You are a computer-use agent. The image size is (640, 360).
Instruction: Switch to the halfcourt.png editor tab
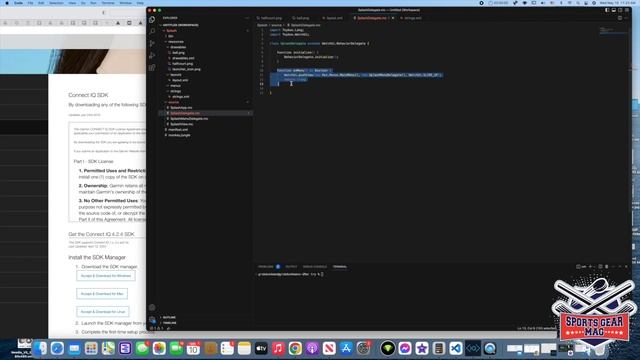point(270,18)
